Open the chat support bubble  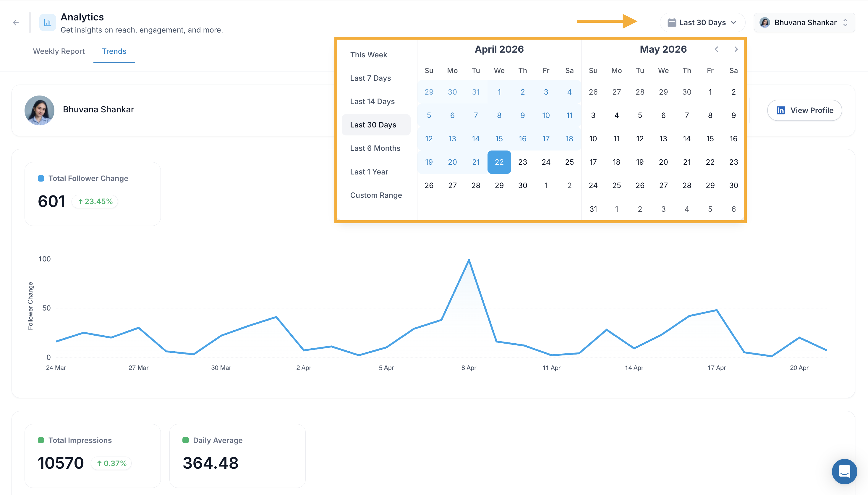point(844,471)
